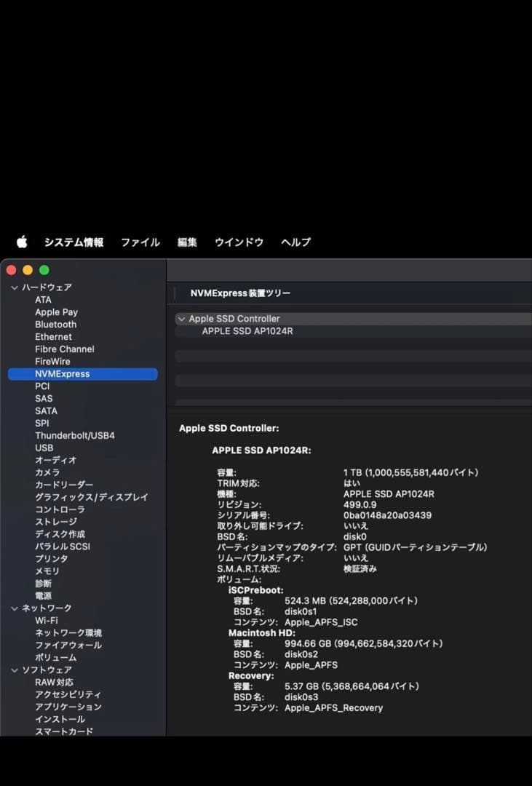Screen dimensions: 532x786
Task: Select グラフィックス/ディスプレイ in the sidebar
Action: coord(92,497)
